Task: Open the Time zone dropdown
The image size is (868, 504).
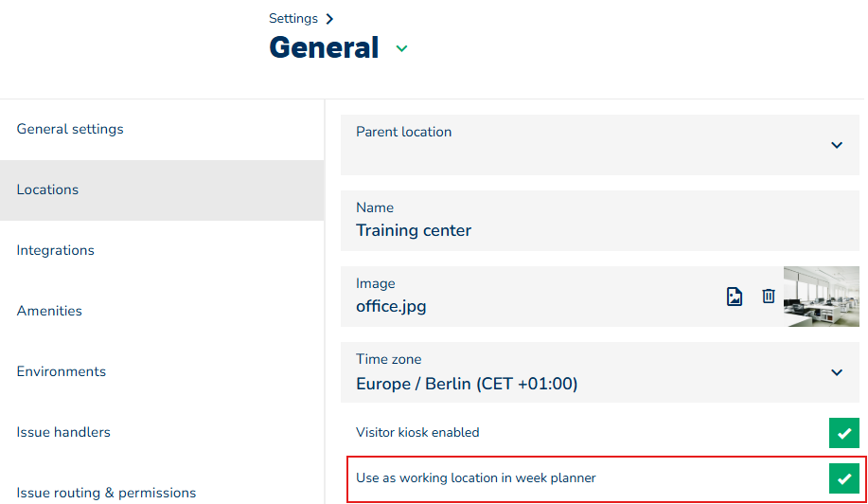Action: [x=836, y=372]
